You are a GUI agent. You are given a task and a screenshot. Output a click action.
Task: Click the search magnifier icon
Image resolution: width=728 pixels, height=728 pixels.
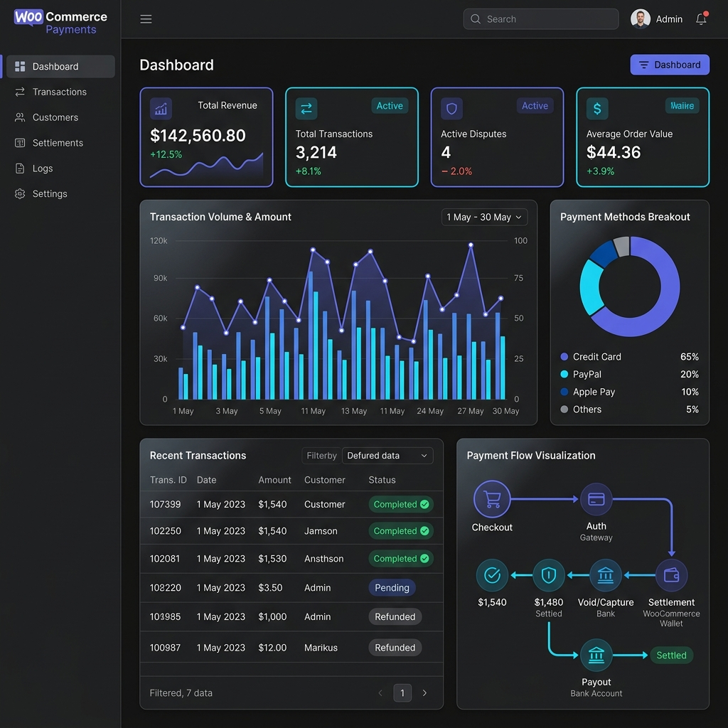(x=476, y=19)
